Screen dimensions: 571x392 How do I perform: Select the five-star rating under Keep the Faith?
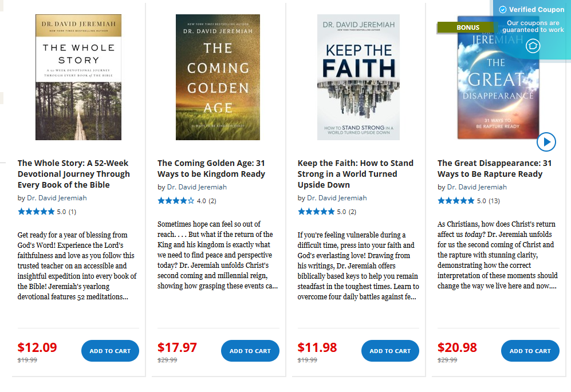[x=316, y=212]
